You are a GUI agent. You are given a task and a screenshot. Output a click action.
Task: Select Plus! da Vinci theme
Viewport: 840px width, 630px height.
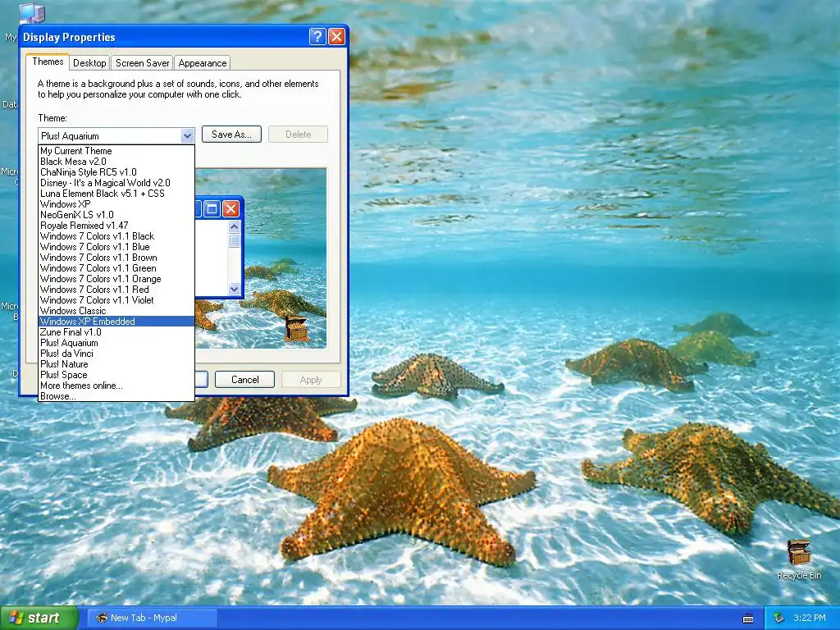tap(116, 354)
